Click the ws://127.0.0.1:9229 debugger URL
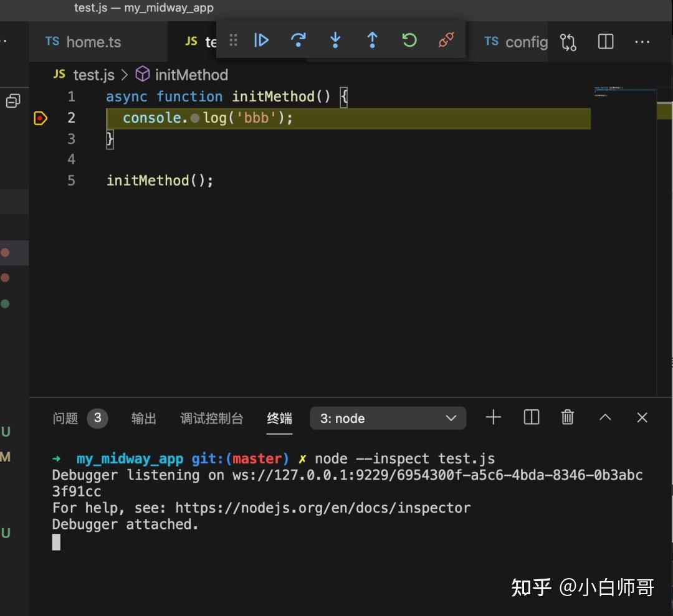This screenshot has height=616, width=673. [x=437, y=475]
